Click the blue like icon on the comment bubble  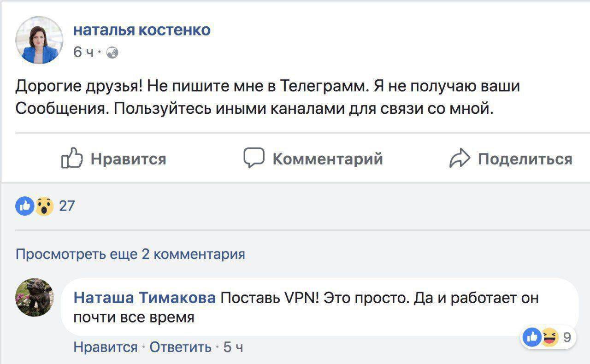tap(532, 338)
